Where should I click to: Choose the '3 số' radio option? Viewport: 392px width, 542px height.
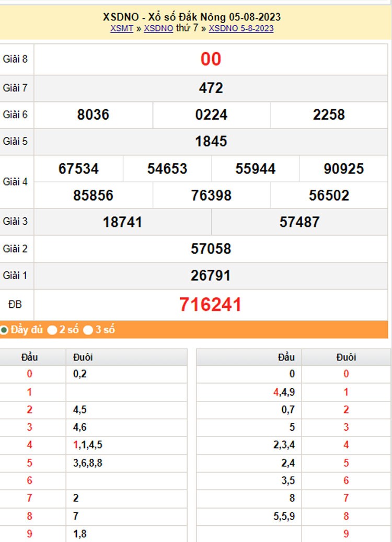pos(88,330)
